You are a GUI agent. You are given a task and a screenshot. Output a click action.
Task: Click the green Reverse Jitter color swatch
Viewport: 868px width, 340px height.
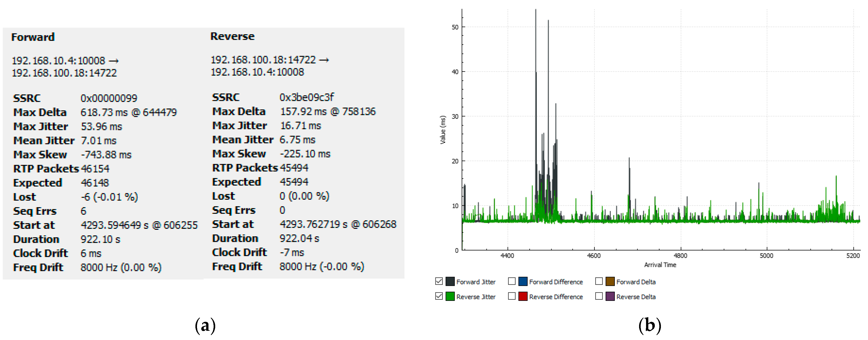point(450,296)
